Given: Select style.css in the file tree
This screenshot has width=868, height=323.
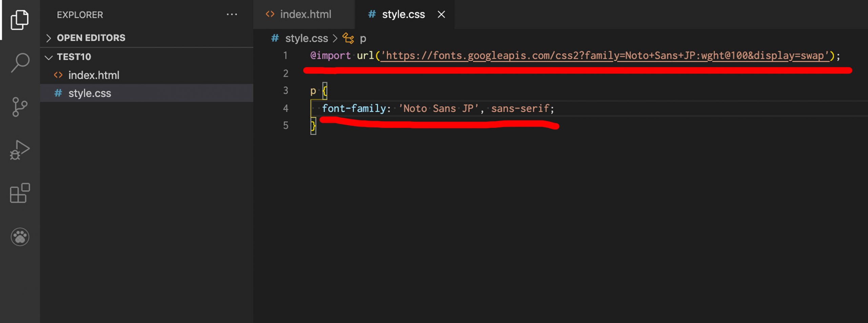Looking at the screenshot, I should click(x=90, y=93).
